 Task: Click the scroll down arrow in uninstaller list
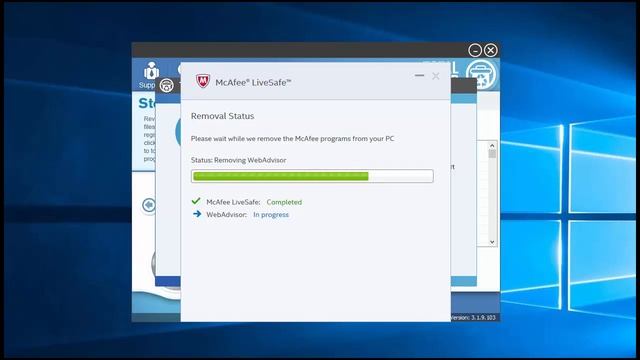click(492, 242)
